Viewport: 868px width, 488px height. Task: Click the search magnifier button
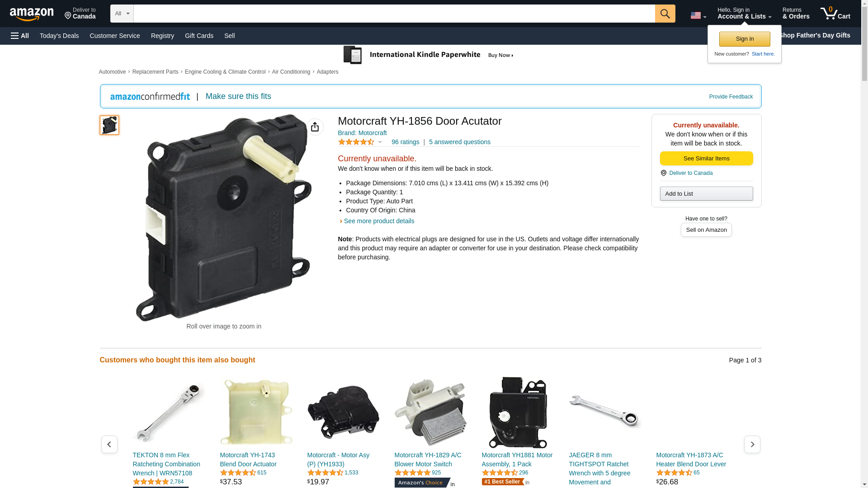(665, 14)
